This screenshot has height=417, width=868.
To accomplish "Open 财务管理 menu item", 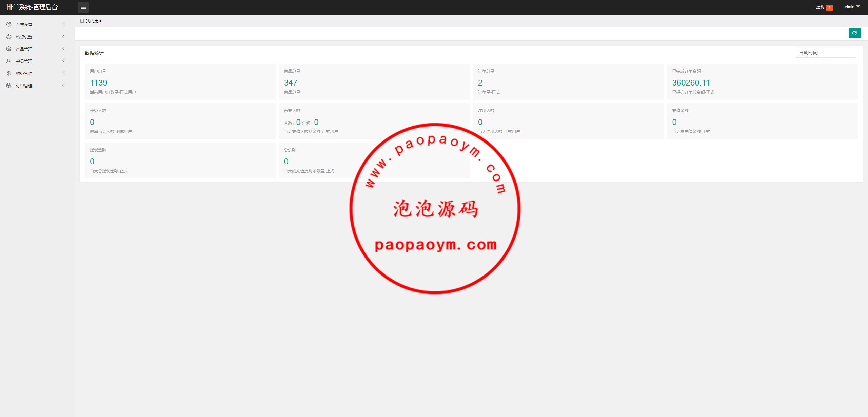I will [37, 73].
